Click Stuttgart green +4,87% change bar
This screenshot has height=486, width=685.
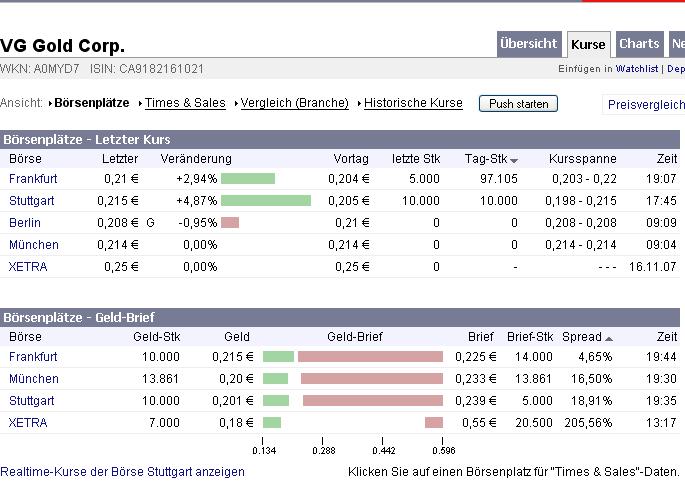266,200
